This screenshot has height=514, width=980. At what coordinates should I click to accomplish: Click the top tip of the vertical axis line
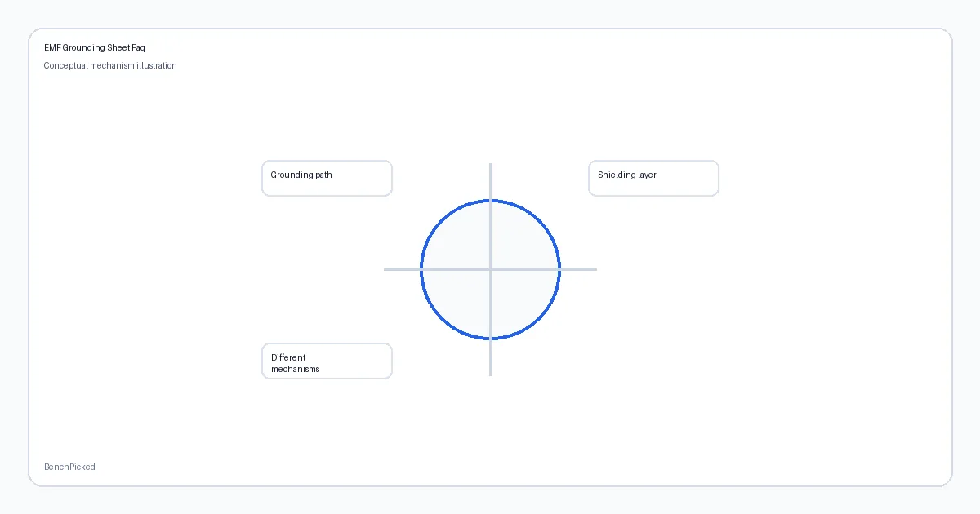[490, 164]
